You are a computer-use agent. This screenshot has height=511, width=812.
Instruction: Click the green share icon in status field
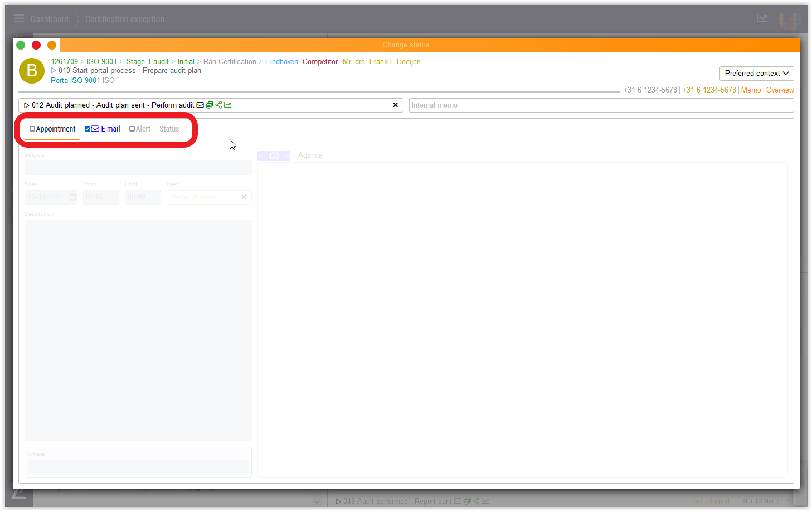218,105
